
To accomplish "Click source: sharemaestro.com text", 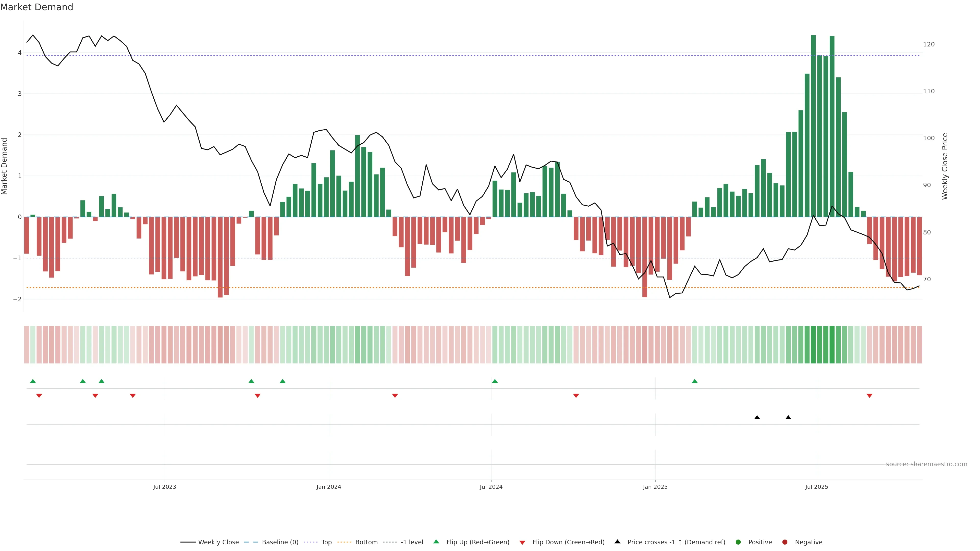I will coord(926,464).
